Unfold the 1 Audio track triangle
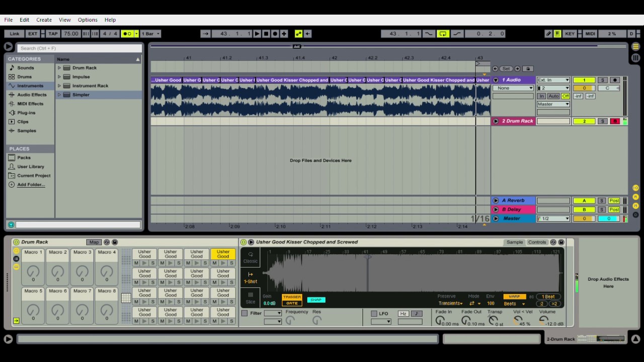The height and width of the screenshot is (362, 644). click(x=496, y=80)
